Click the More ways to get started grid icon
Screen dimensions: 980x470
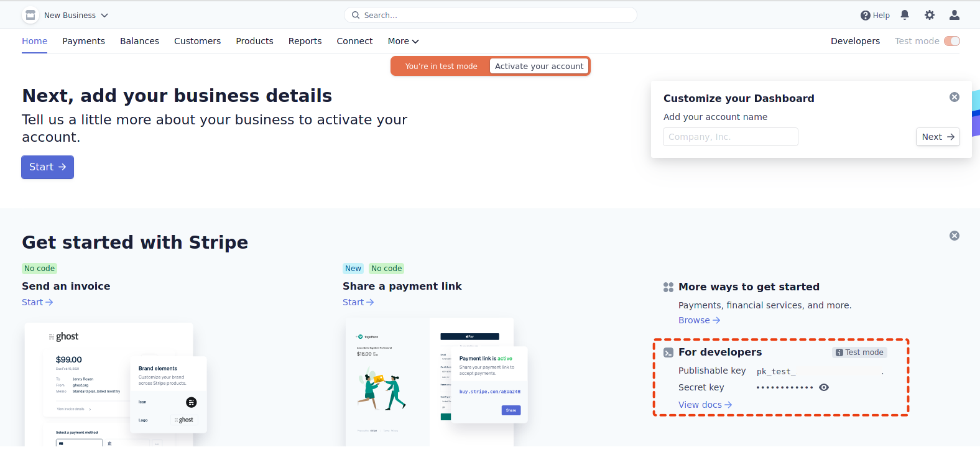click(x=668, y=287)
